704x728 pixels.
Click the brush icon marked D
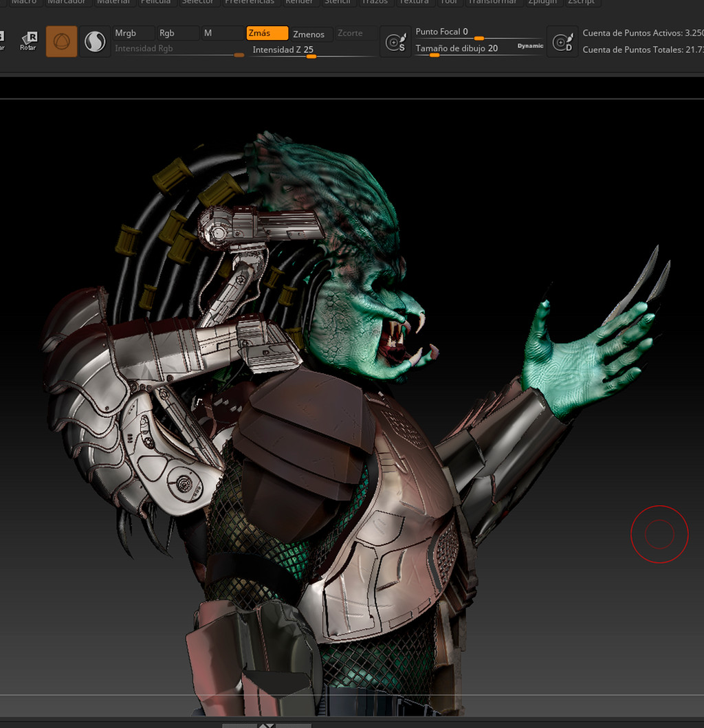click(x=562, y=42)
